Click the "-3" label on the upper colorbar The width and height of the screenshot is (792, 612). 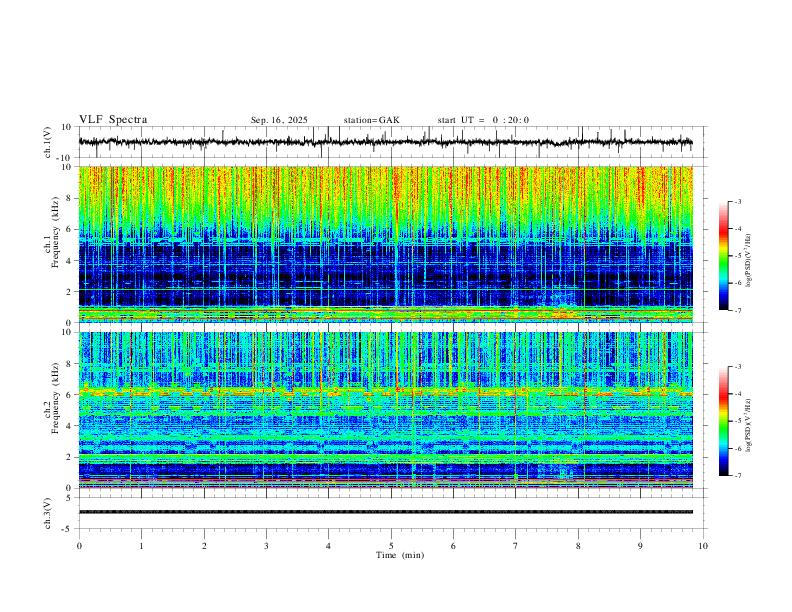(738, 201)
